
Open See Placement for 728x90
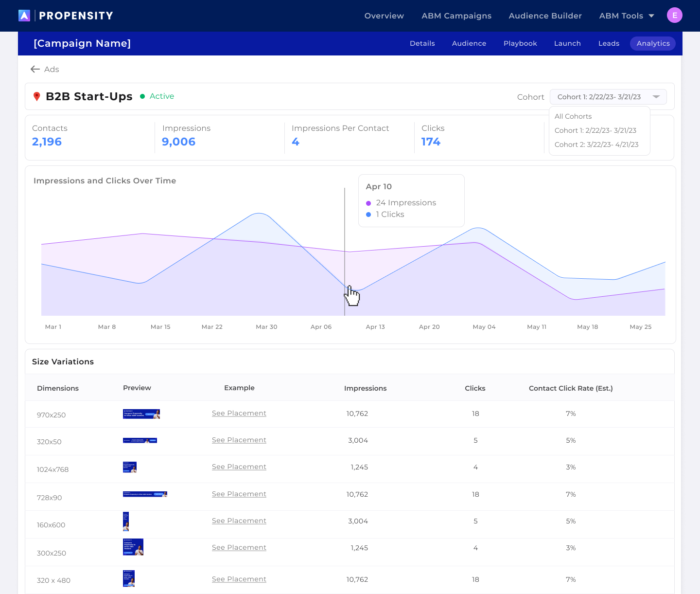(x=239, y=494)
